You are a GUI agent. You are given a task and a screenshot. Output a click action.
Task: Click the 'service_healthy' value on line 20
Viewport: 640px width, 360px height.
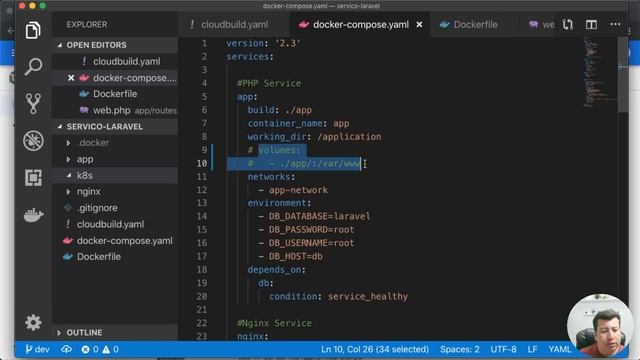[368, 296]
